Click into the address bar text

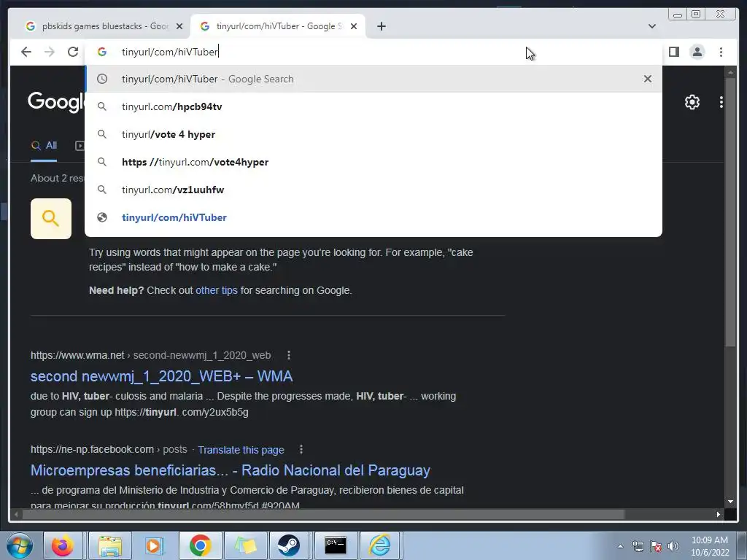tap(169, 52)
